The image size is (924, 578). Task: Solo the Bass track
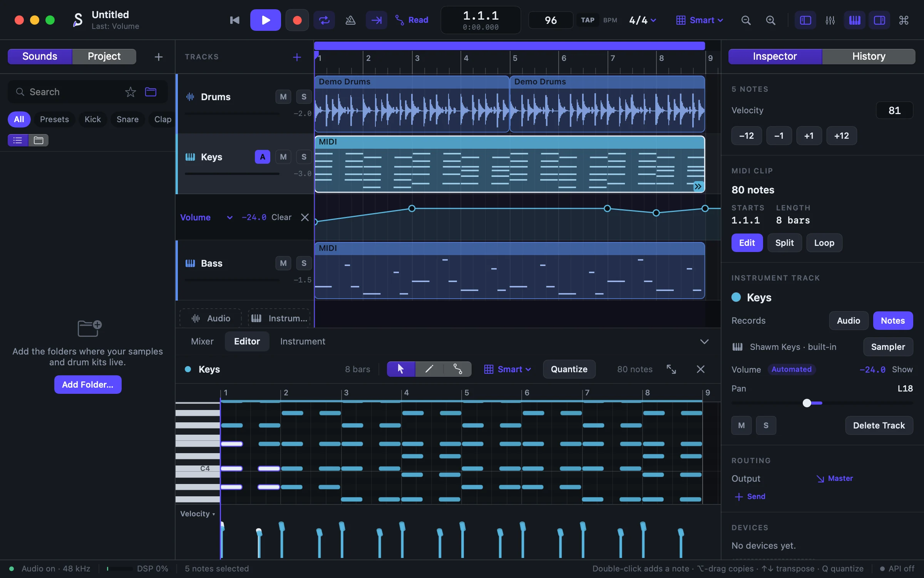coord(304,263)
